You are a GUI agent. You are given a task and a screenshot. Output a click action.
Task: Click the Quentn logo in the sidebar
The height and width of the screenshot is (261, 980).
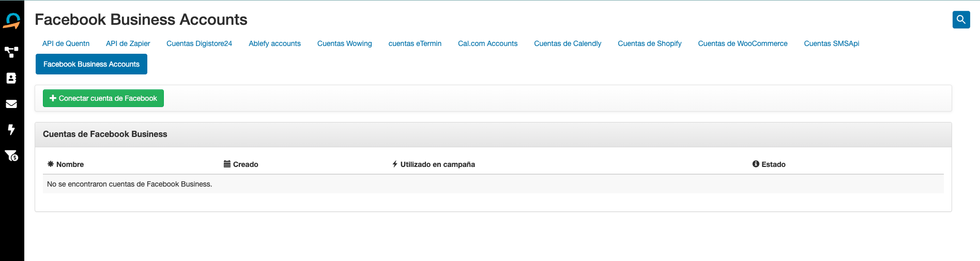(x=11, y=21)
